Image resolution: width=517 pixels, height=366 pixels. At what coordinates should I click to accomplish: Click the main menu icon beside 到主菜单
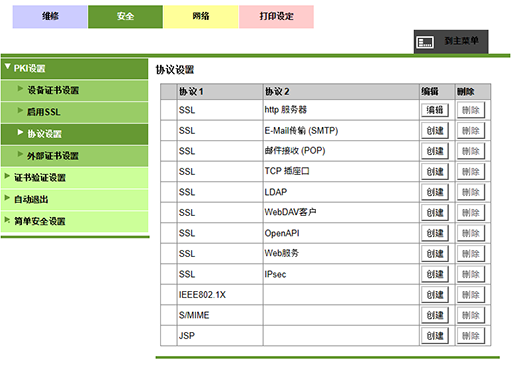point(425,42)
